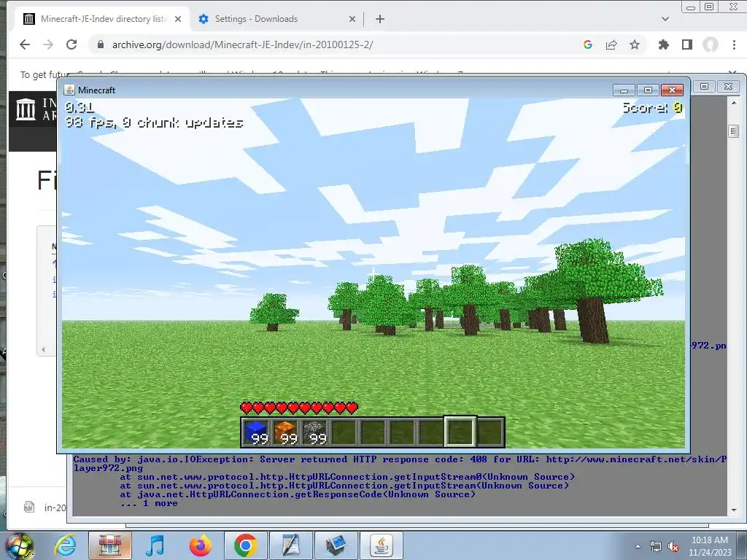The height and width of the screenshot is (560, 747).
Task: Click the 'Caused by: java.io.IOException' console line
Action: (x=399, y=463)
